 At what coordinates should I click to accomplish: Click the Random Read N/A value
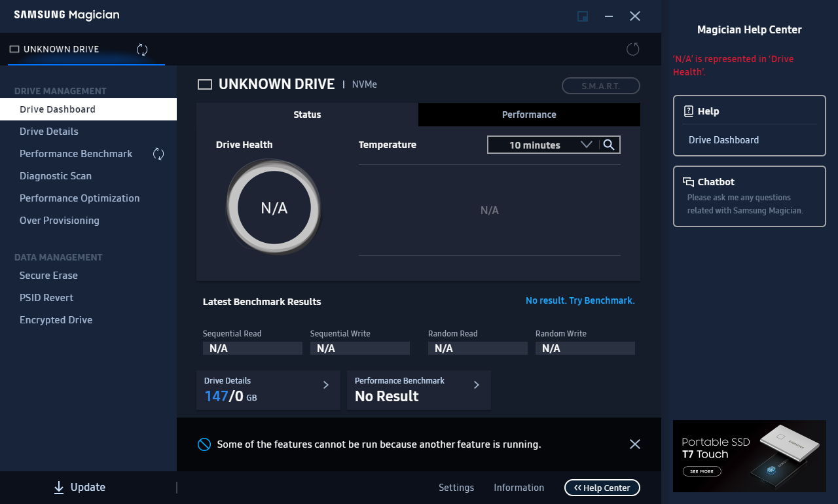pos(478,348)
